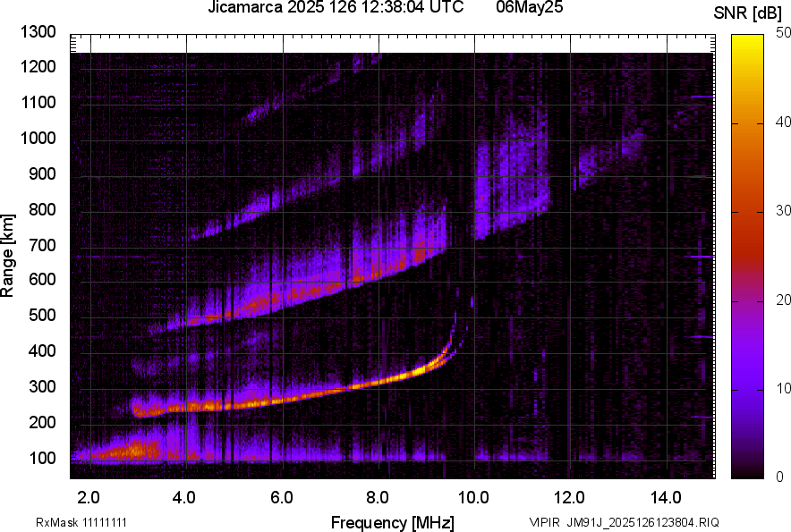
Task: Click the range tick label 600
Action: (42, 279)
